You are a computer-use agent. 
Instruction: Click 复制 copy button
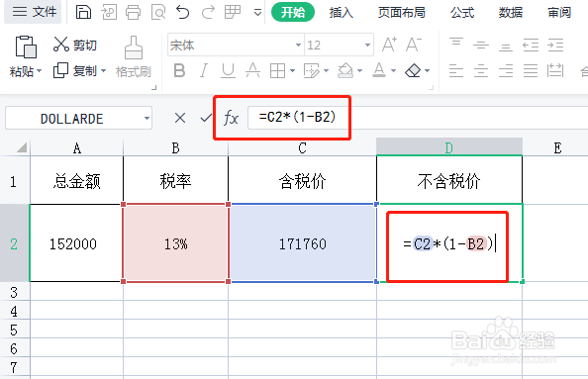point(75,70)
